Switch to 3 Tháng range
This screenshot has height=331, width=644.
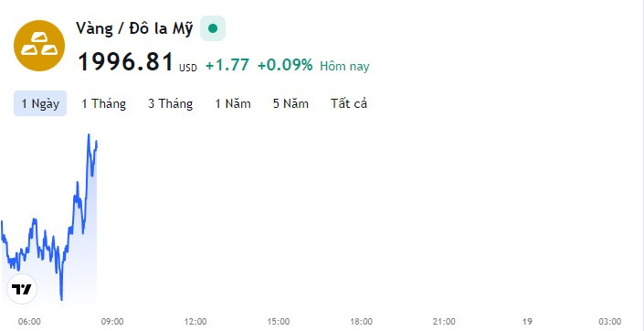(x=171, y=103)
